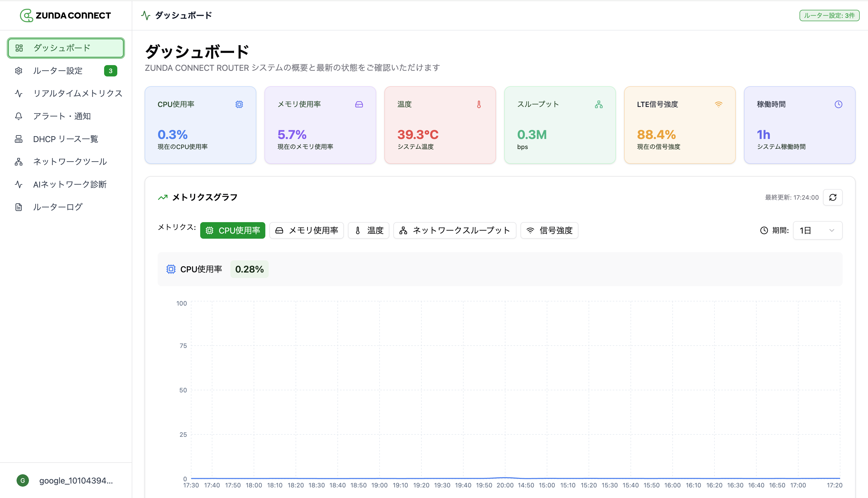Click the wifi icon on LTE信号強度 card
The height and width of the screenshot is (498, 868).
click(x=718, y=104)
